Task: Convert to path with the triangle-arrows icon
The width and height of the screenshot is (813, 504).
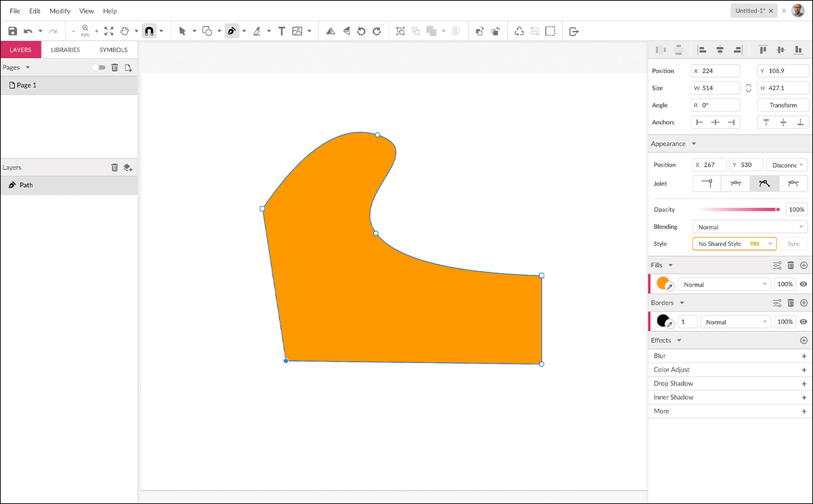Action: pyautogui.click(x=519, y=31)
